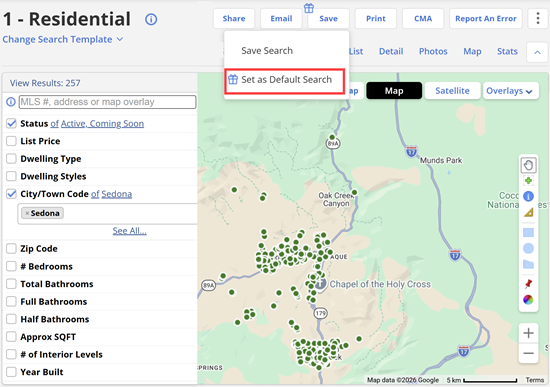Open the Stats tab
The image size is (550, 387).
click(x=507, y=52)
